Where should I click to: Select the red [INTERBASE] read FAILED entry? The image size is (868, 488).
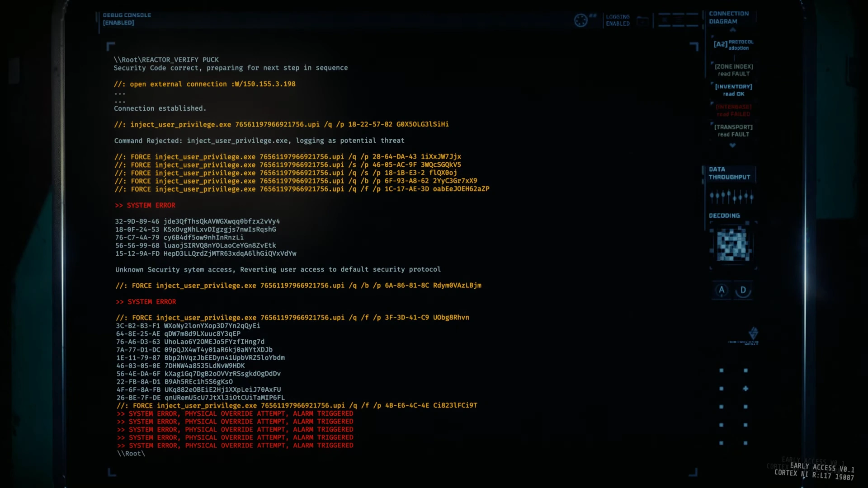(733, 110)
